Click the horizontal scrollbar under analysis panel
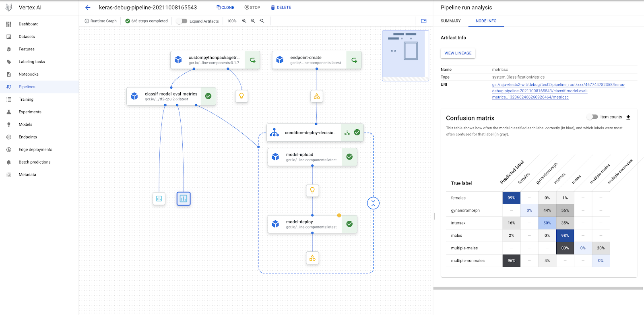This screenshot has height=315, width=644. (x=538, y=288)
